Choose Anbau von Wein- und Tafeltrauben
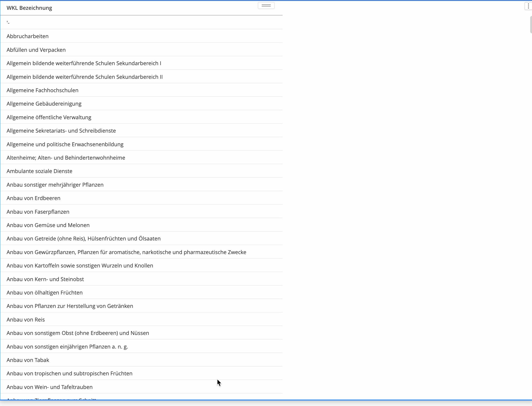The width and height of the screenshot is (532, 406). point(49,387)
